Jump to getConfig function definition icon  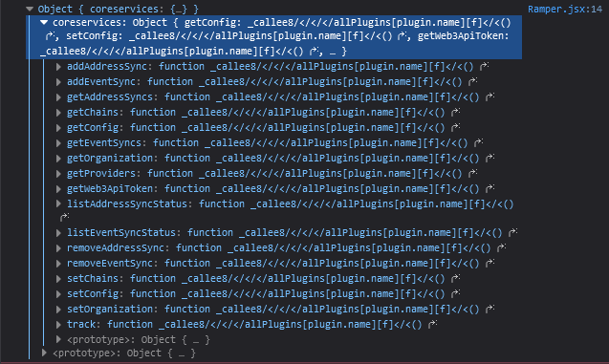click(x=455, y=127)
